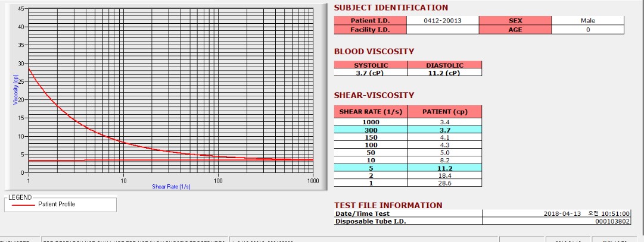
Task: Select the highlighted shear rate 5 row
Action: 408,168
